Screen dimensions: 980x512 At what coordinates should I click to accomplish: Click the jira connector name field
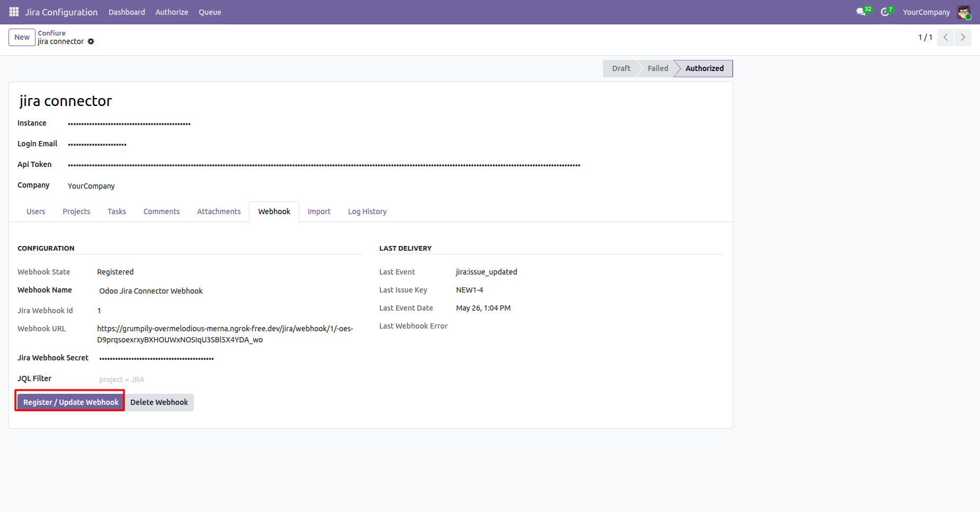click(66, 101)
